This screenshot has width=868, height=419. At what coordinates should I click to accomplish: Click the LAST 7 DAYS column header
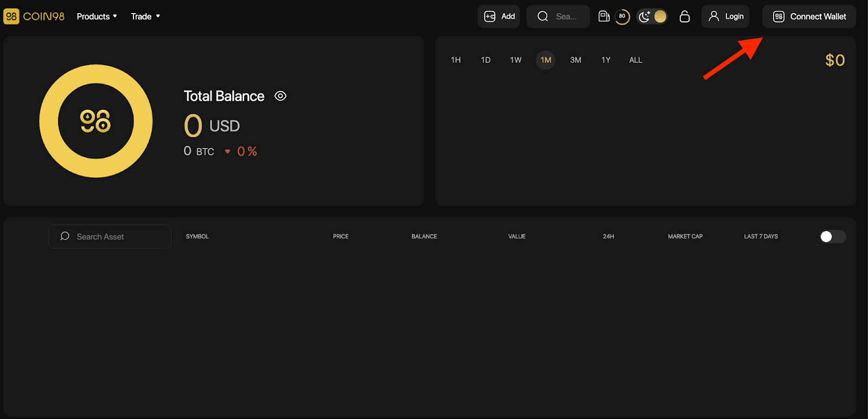click(761, 236)
